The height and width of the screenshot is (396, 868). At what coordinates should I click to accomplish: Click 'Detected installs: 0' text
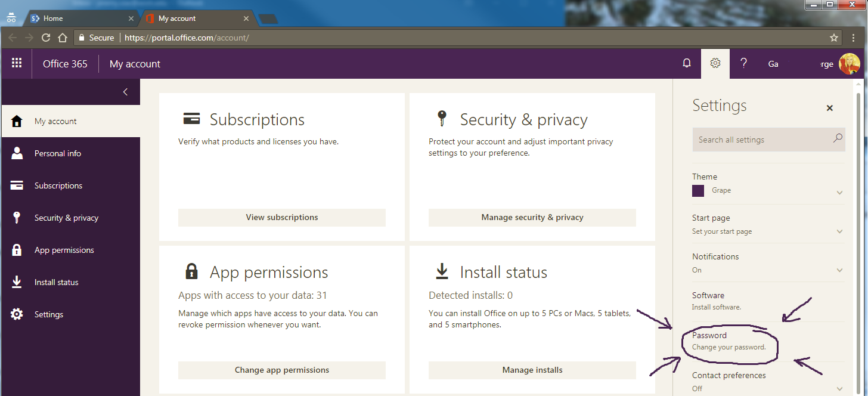click(471, 295)
